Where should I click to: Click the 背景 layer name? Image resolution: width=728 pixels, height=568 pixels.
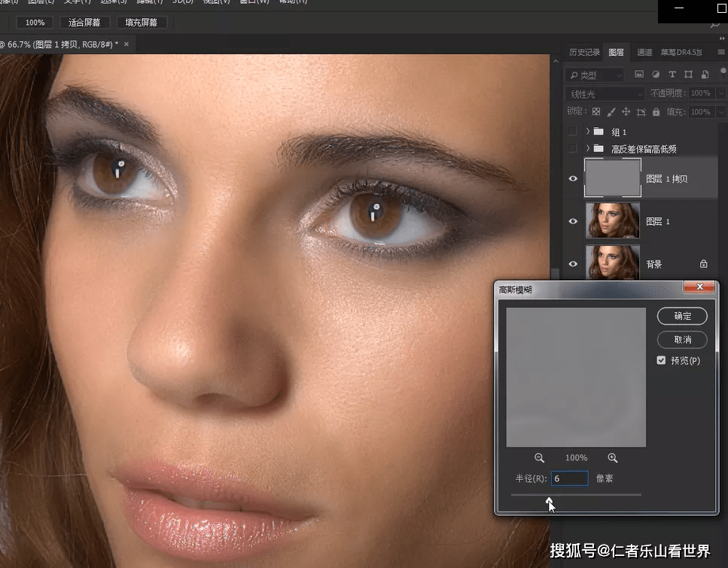coord(653,264)
